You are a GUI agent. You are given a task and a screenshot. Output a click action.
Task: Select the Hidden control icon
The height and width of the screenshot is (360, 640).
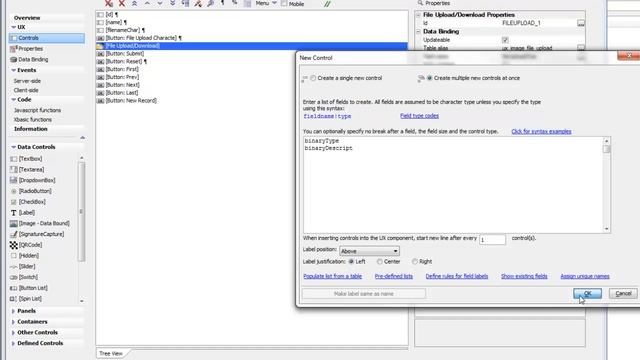tap(13, 256)
